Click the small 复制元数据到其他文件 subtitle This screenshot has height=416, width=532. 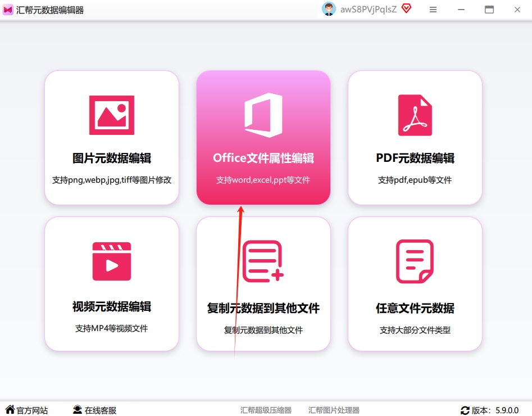point(263,330)
